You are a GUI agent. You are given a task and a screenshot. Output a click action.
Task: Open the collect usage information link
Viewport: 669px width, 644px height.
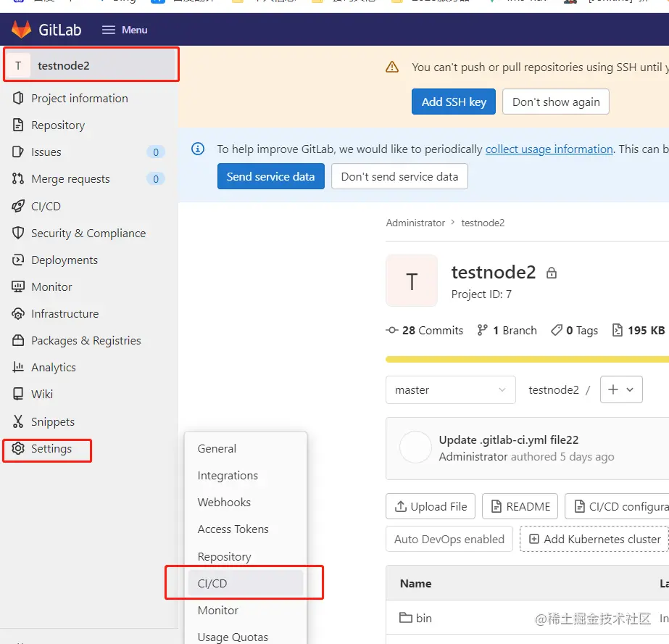(549, 149)
